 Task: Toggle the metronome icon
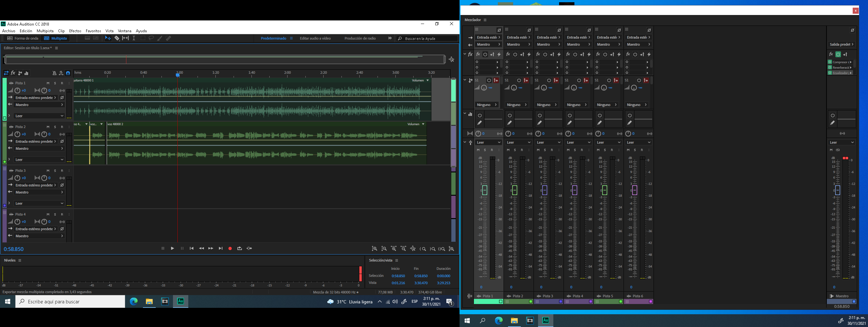54,73
